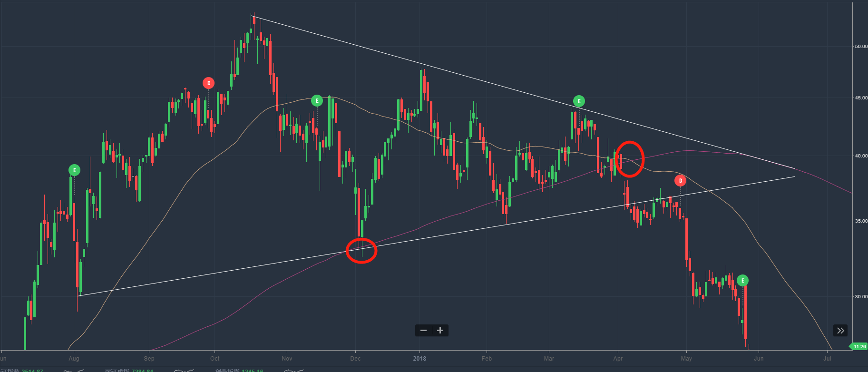Open the earnings E marker in November

(317, 100)
